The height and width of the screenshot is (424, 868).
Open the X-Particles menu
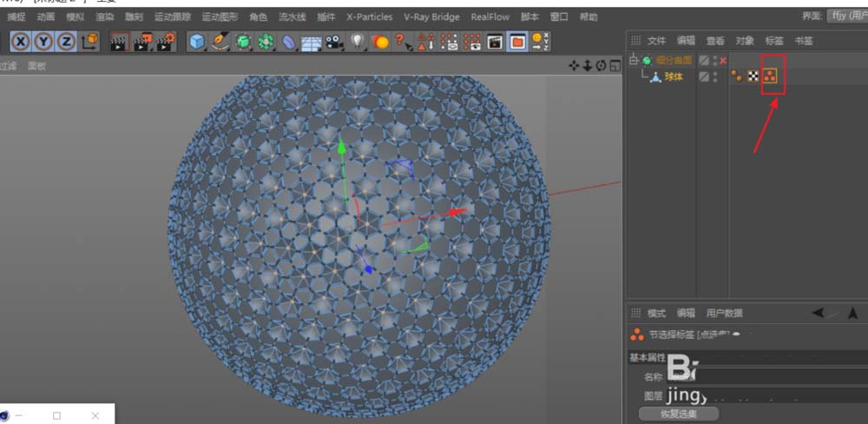tap(369, 17)
